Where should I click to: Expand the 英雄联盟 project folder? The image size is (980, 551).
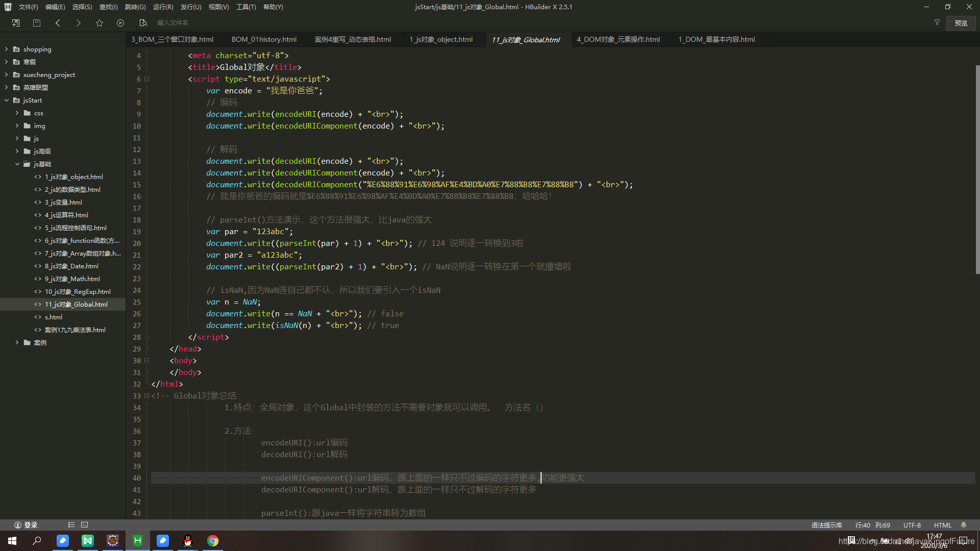pos(6,87)
